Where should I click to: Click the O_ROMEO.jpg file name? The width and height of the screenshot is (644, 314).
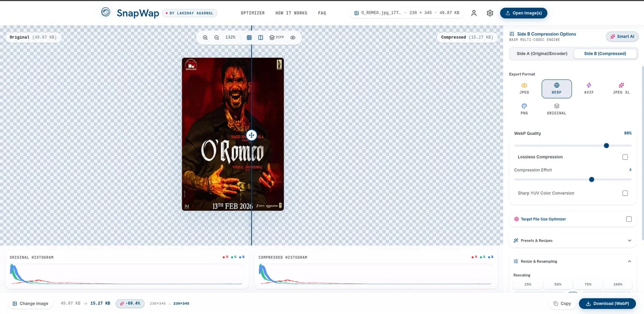click(381, 13)
